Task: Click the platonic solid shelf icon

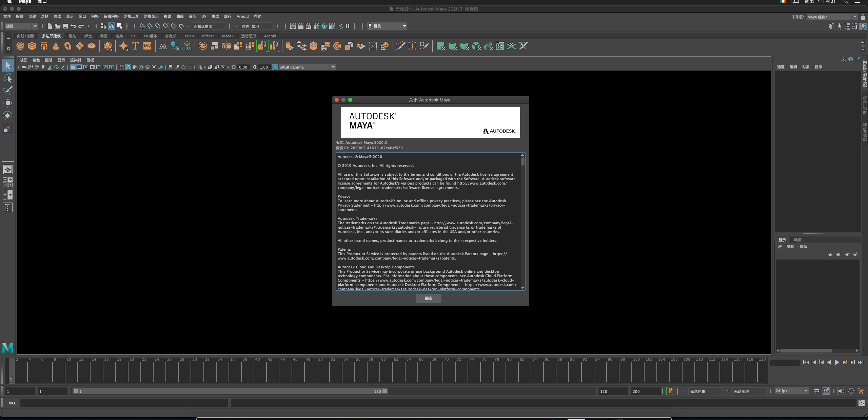Action: click(x=108, y=46)
